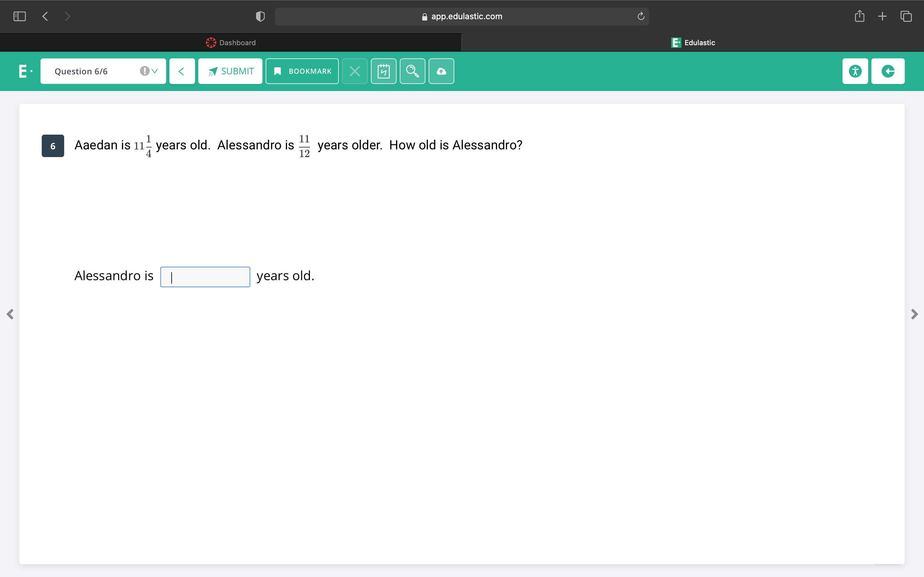
Task: Switch to the Dashboard tab
Action: click(231, 43)
